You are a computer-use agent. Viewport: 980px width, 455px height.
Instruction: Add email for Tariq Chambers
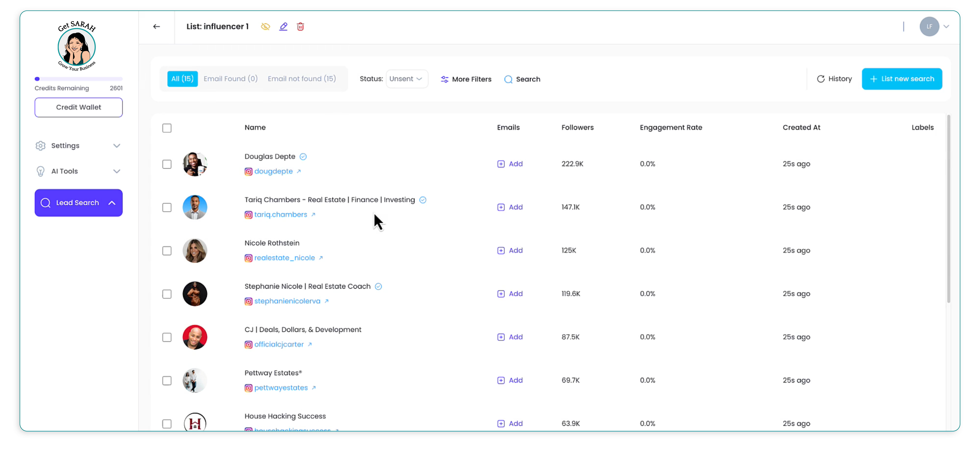(x=510, y=207)
